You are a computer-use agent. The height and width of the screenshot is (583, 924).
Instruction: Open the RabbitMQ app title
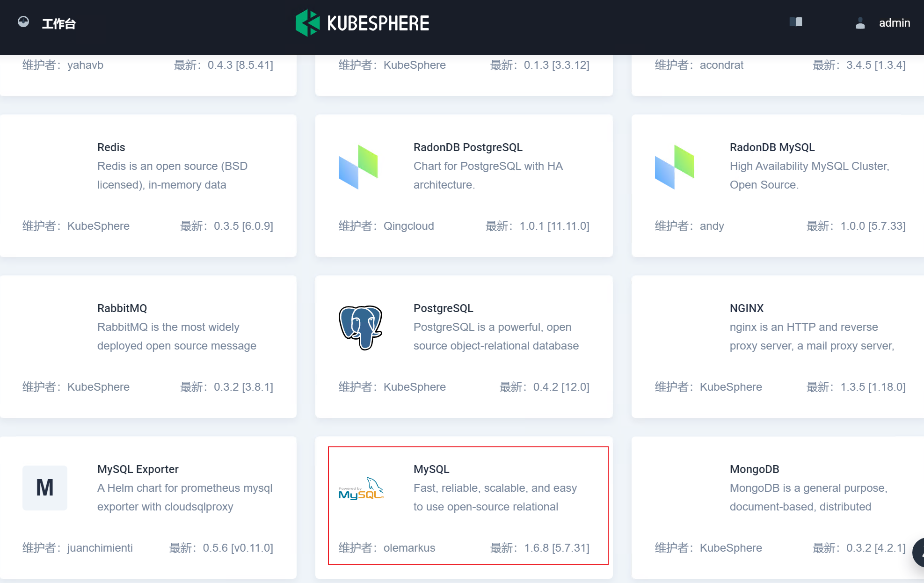pyautogui.click(x=122, y=308)
